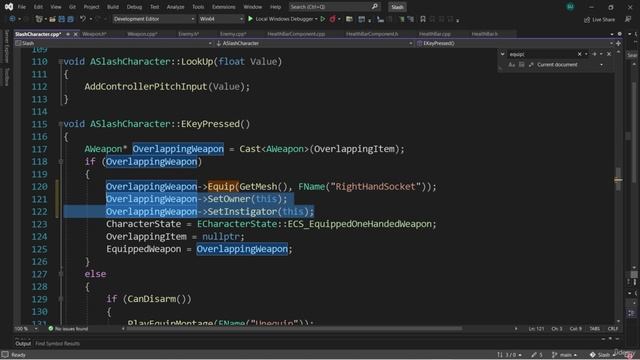Close the find box panel
The height and width of the screenshot is (360, 640).
[609, 54]
